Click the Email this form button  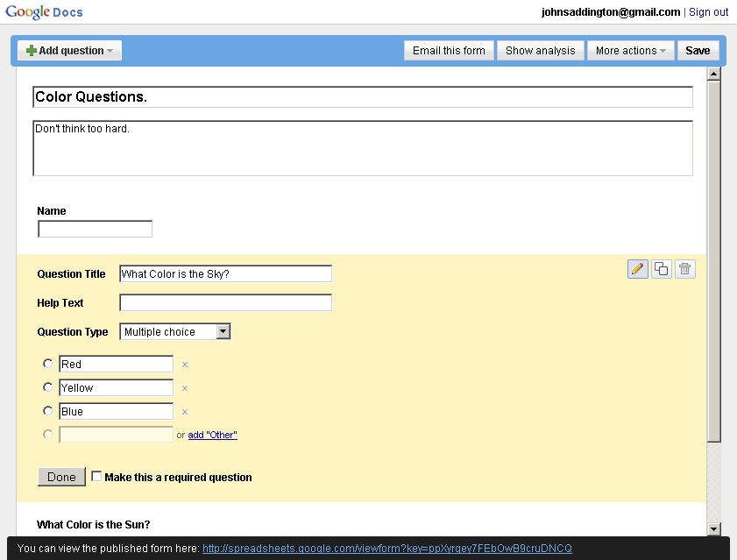449,50
